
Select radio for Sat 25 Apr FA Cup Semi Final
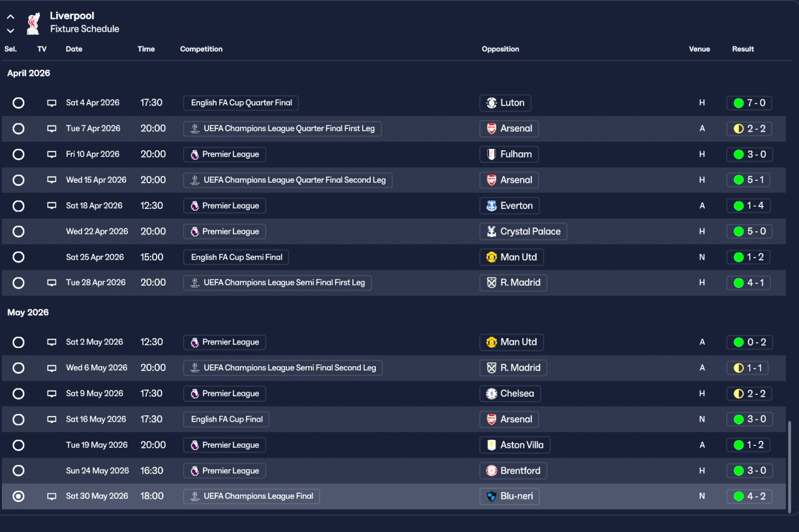point(19,257)
